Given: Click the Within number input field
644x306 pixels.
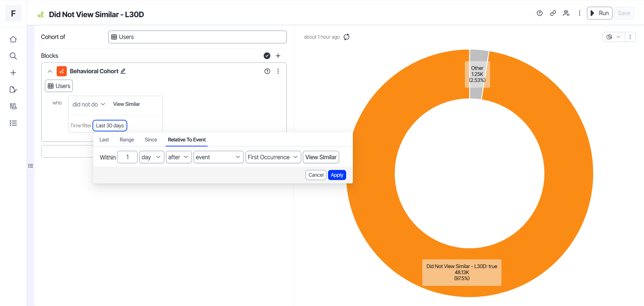Looking at the screenshot, I should click(127, 157).
